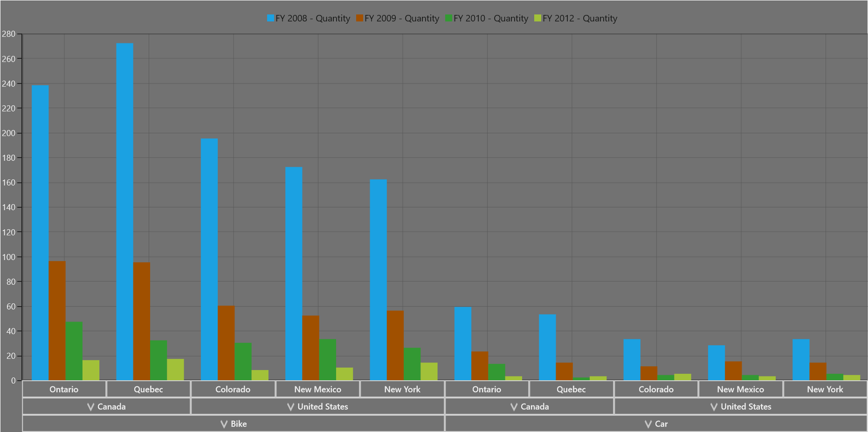Select the FY 2009 bar for Bike Colorado
The height and width of the screenshot is (432, 868).
[x=226, y=343]
